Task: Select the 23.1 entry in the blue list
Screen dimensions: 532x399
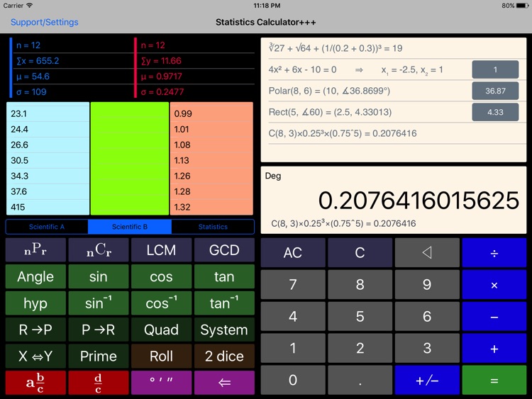Action: tap(48, 113)
